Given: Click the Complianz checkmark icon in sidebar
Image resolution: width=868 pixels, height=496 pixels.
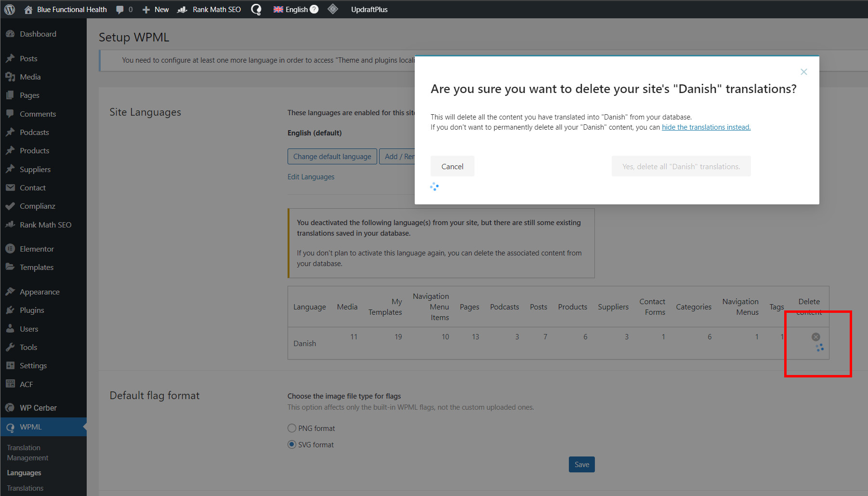Looking at the screenshot, I should (x=10, y=206).
